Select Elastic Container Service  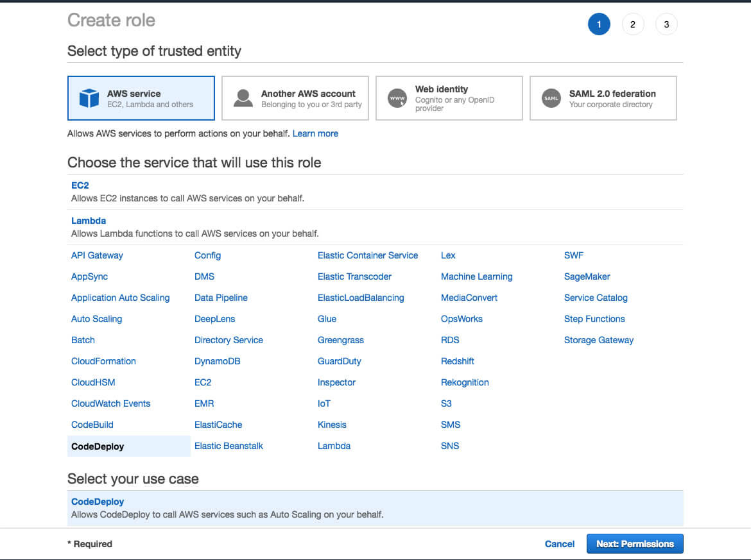(368, 255)
